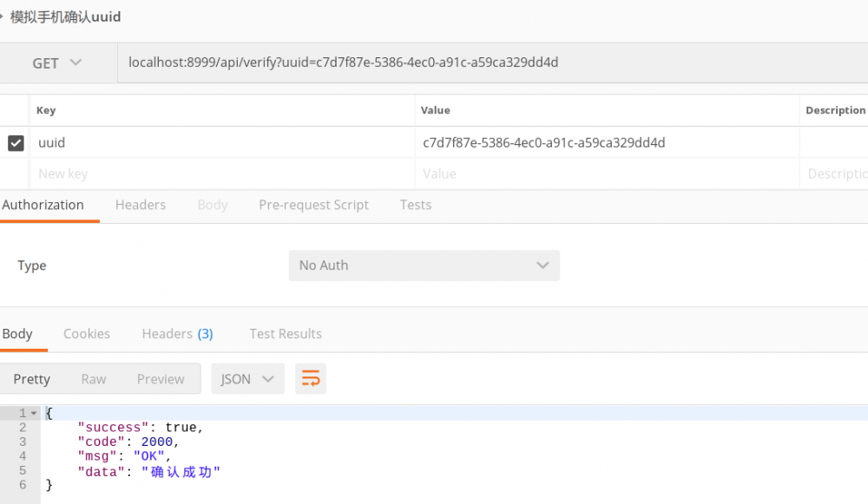Image resolution: width=868 pixels, height=504 pixels.
Task: Switch to the Raw response view
Action: 93,378
